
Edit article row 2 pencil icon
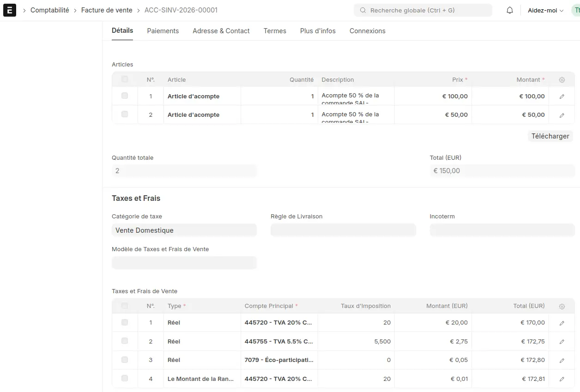point(562,115)
